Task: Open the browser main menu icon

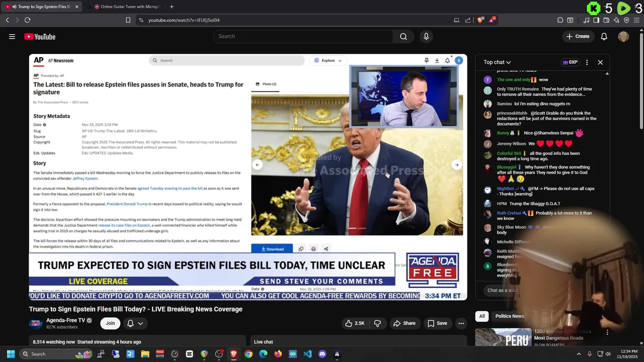Action: click(636, 20)
